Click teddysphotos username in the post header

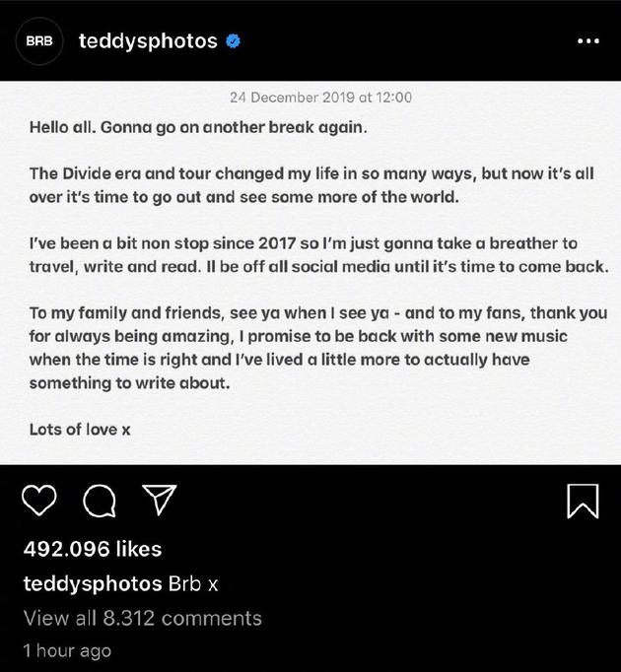[x=148, y=41]
